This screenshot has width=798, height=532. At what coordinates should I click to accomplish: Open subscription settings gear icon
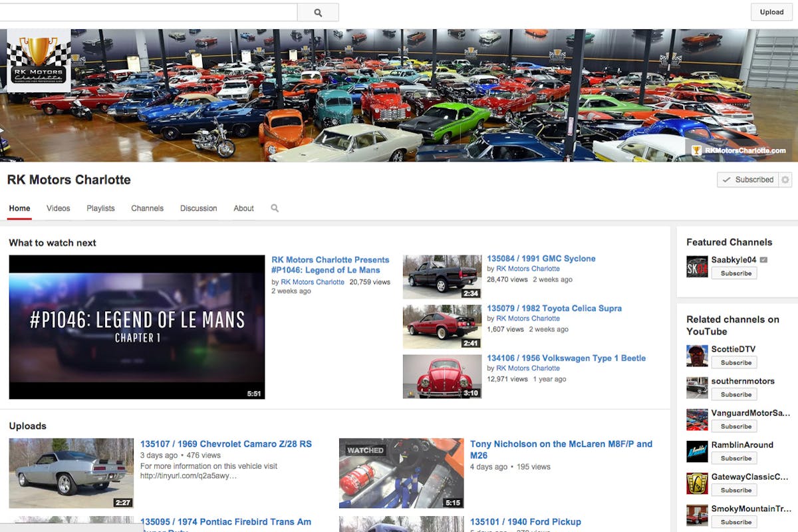tap(785, 180)
